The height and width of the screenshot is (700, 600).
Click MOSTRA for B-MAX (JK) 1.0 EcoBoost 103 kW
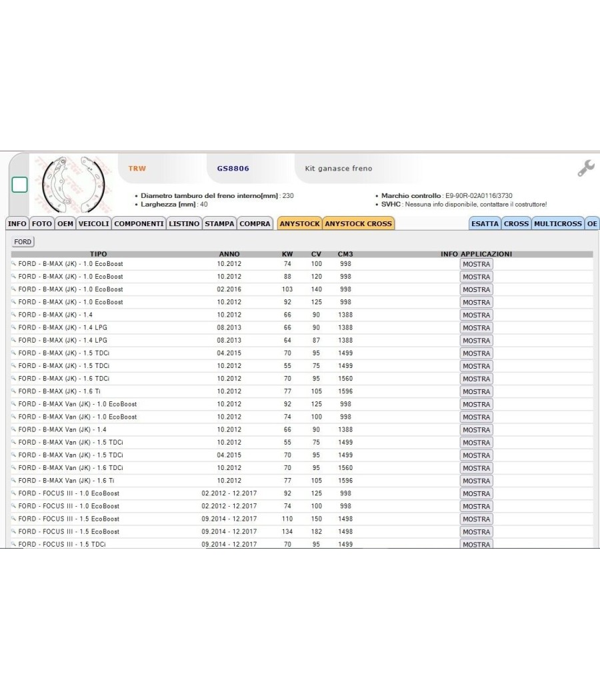(477, 290)
